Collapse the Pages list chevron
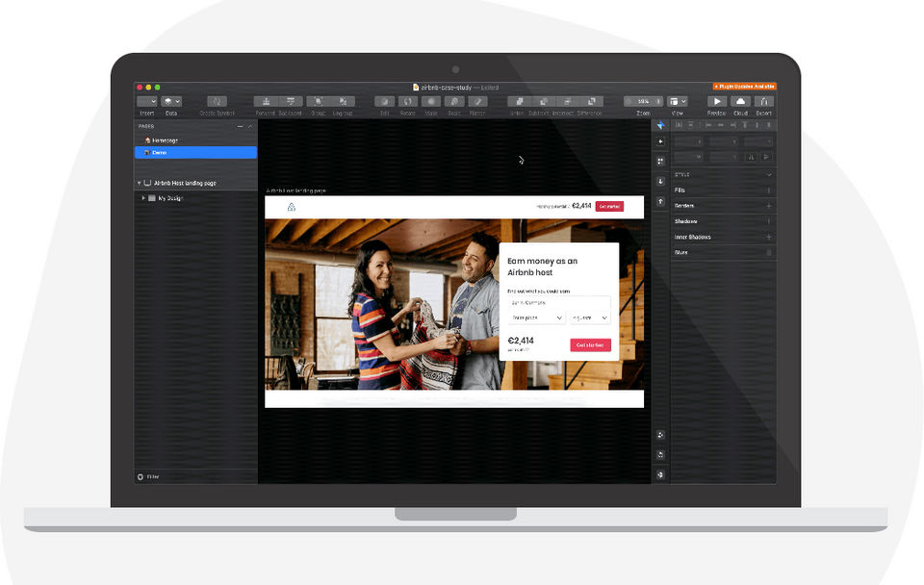Image resolution: width=924 pixels, height=585 pixels. 250,126
